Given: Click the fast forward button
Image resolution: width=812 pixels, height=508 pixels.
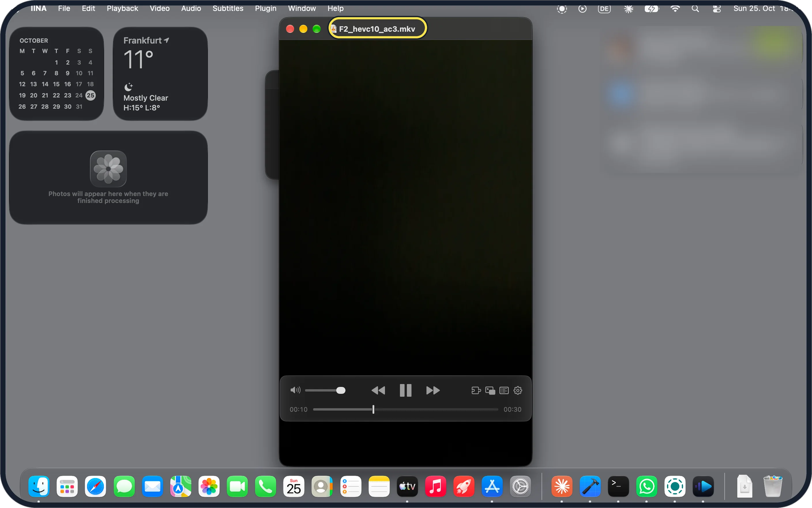Looking at the screenshot, I should tap(433, 390).
